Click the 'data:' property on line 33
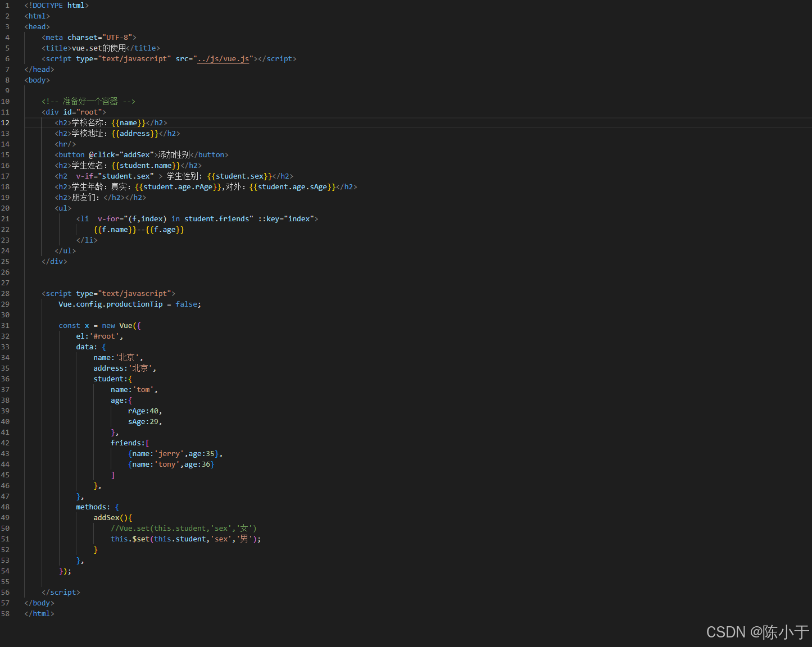Image resolution: width=812 pixels, height=647 pixels. (x=87, y=347)
